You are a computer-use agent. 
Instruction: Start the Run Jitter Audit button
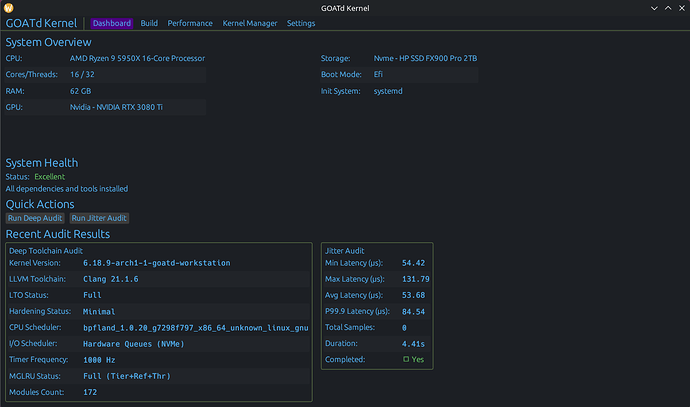100,218
